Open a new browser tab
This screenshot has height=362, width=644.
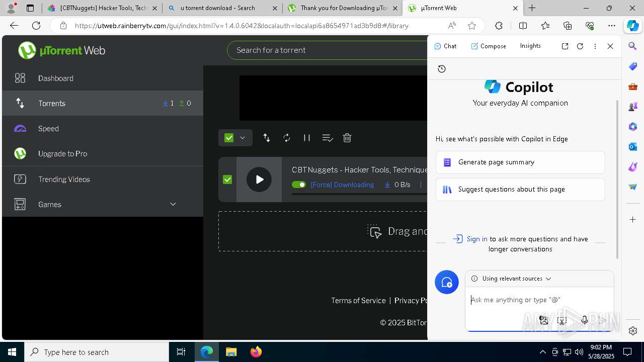pyautogui.click(x=532, y=8)
